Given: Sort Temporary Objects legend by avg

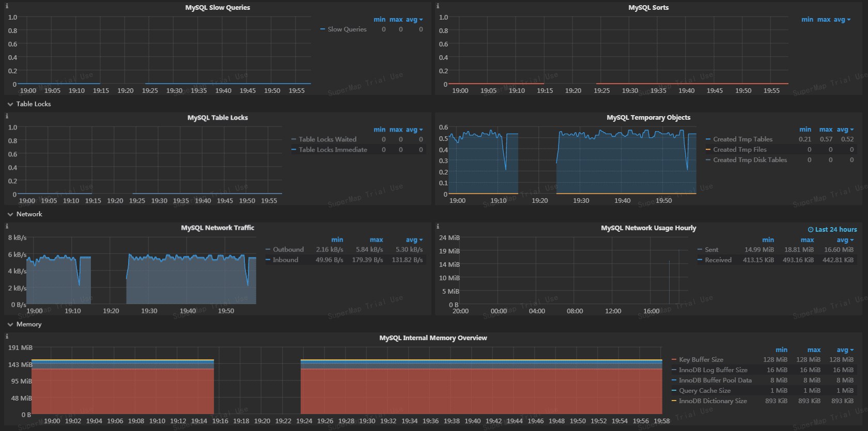Looking at the screenshot, I should [845, 130].
